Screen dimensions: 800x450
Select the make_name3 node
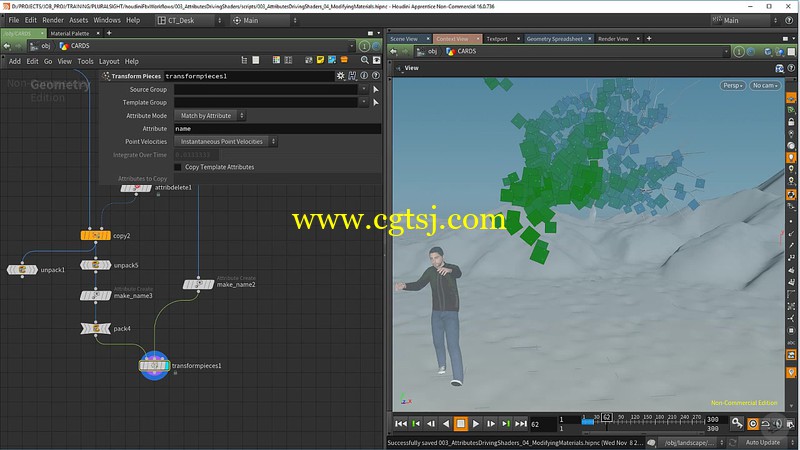click(95, 295)
